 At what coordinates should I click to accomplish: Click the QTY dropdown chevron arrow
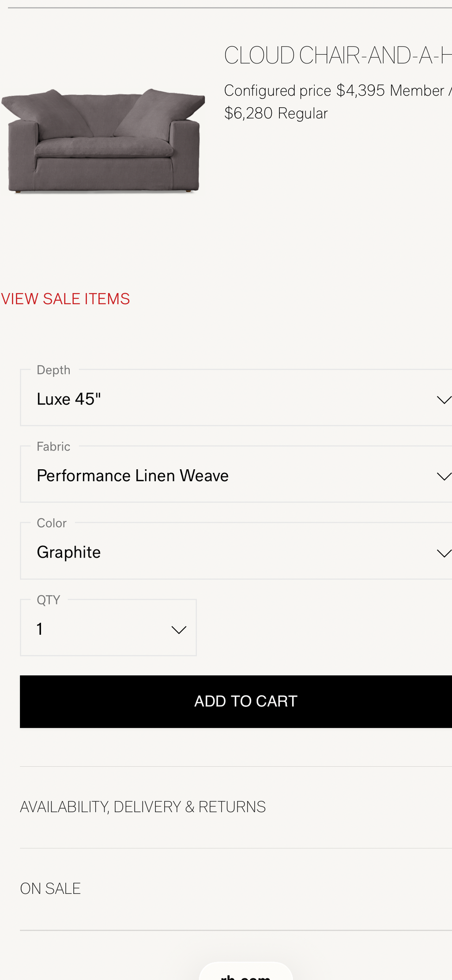[179, 630]
